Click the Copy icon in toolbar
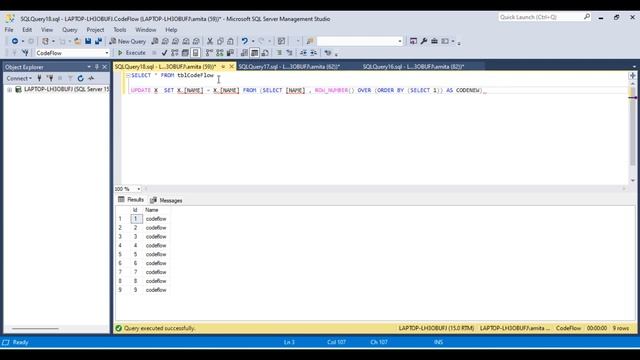The height and width of the screenshot is (360, 640). [220, 41]
